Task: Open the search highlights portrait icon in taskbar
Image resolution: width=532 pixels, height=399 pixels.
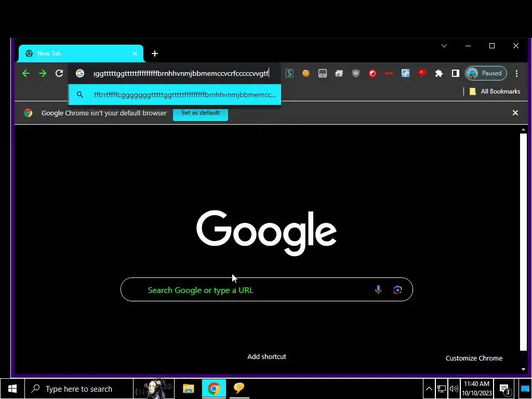Action: (154, 389)
